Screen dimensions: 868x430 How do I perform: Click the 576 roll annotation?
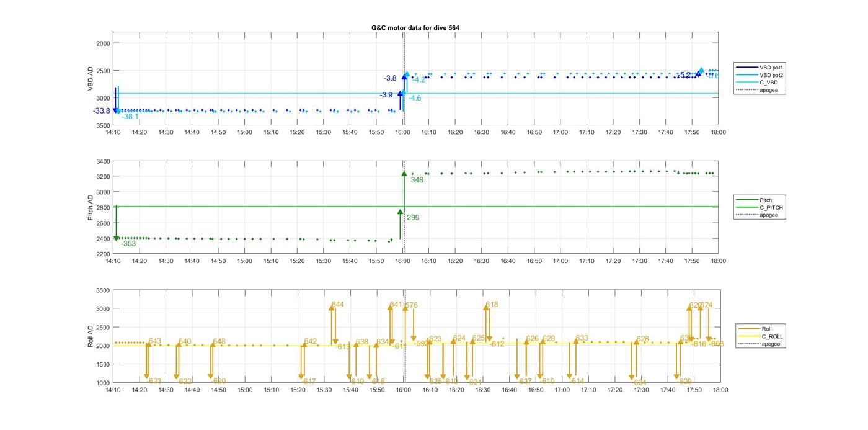pos(411,305)
